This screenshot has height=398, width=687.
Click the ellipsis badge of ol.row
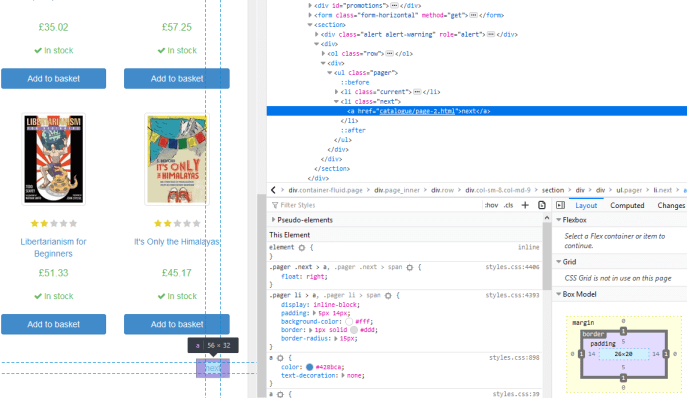(x=389, y=53)
